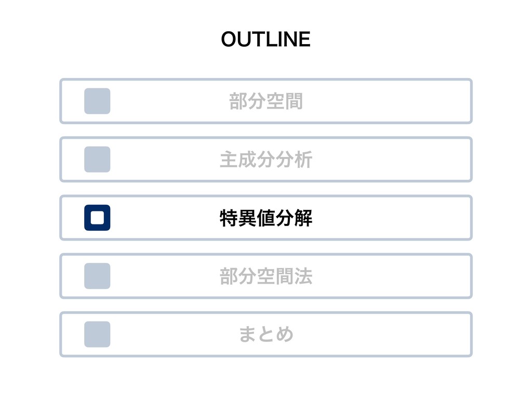Click the navy square icon beside 特異値分解
532x399 pixels.
coord(97,218)
